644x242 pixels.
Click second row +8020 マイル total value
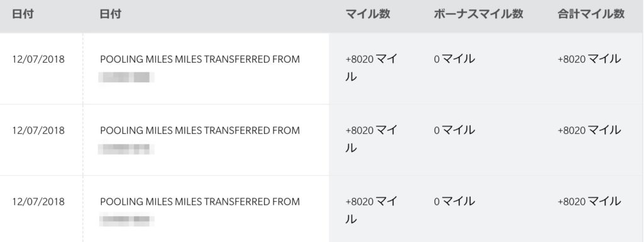(x=589, y=131)
